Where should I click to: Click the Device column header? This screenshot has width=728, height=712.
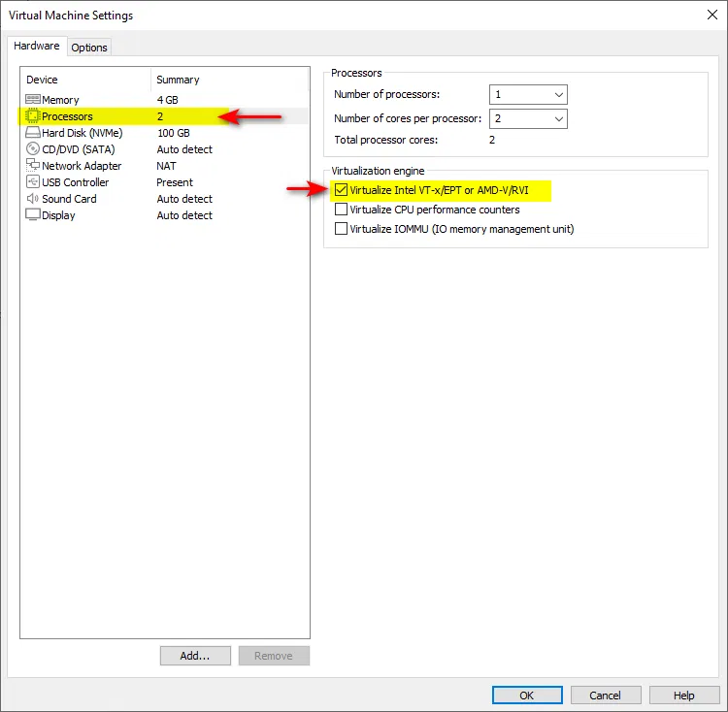[42, 80]
